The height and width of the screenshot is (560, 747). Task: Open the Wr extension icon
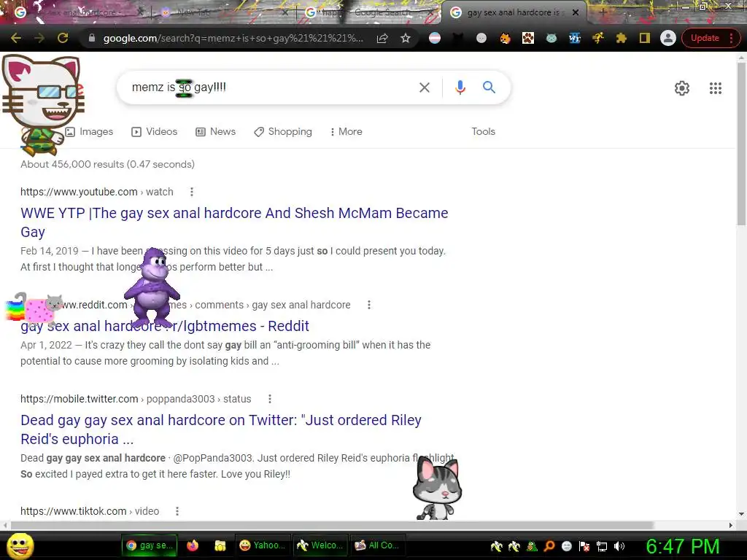575,38
